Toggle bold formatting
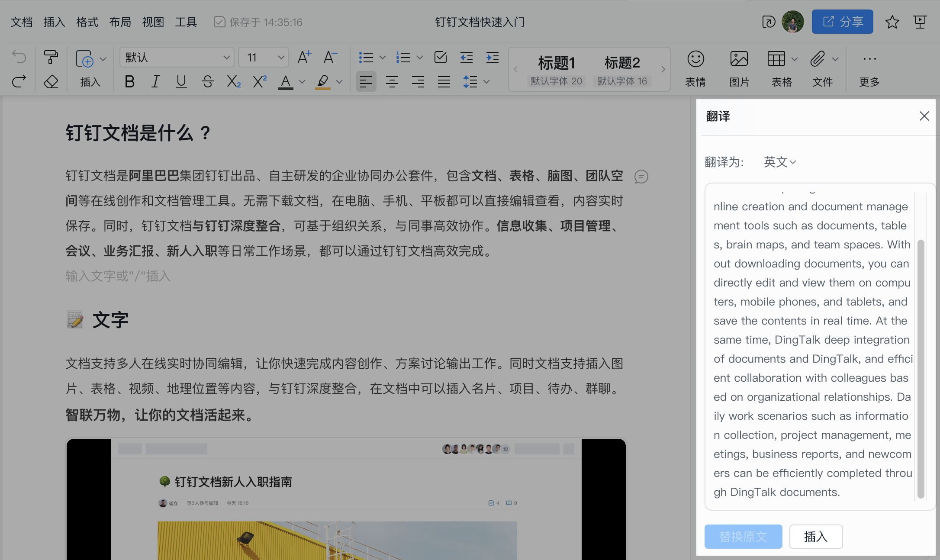This screenshot has width=940, height=560. pos(129,81)
